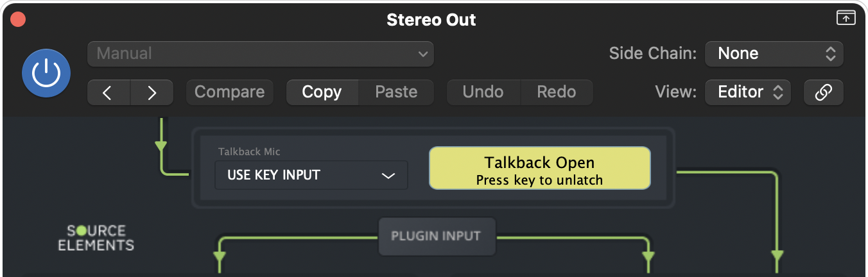Close the Stereo Out plugin window
Image resolution: width=868 pixels, height=277 pixels.
[18, 19]
